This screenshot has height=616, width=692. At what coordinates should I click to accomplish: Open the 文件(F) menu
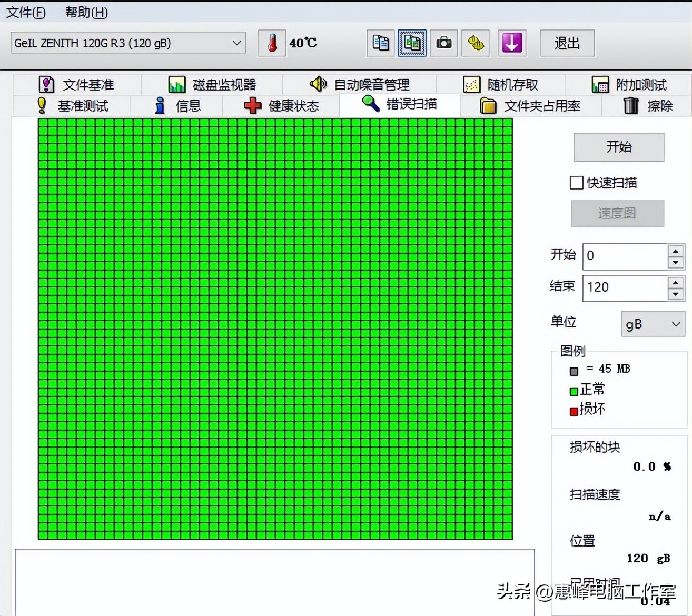point(25,12)
